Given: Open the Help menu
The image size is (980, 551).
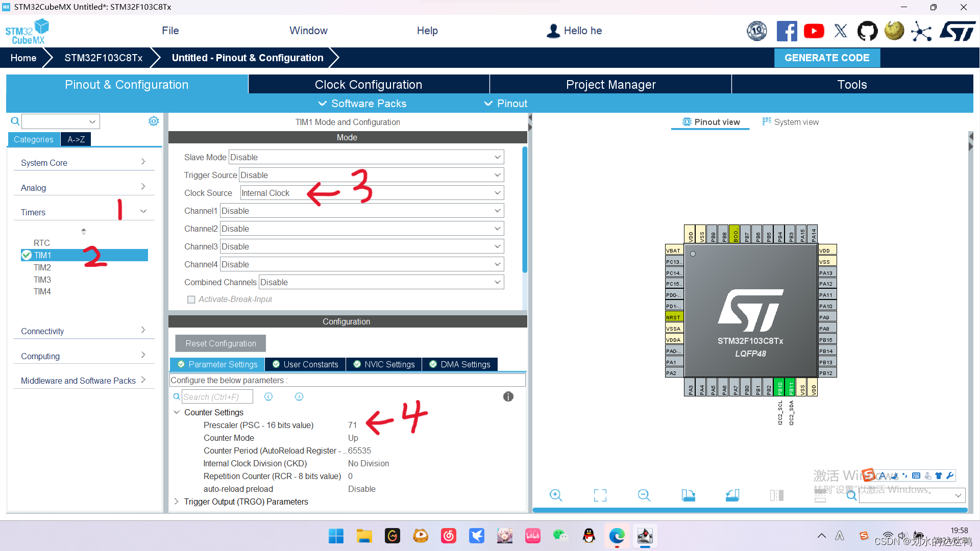Looking at the screenshot, I should (427, 31).
